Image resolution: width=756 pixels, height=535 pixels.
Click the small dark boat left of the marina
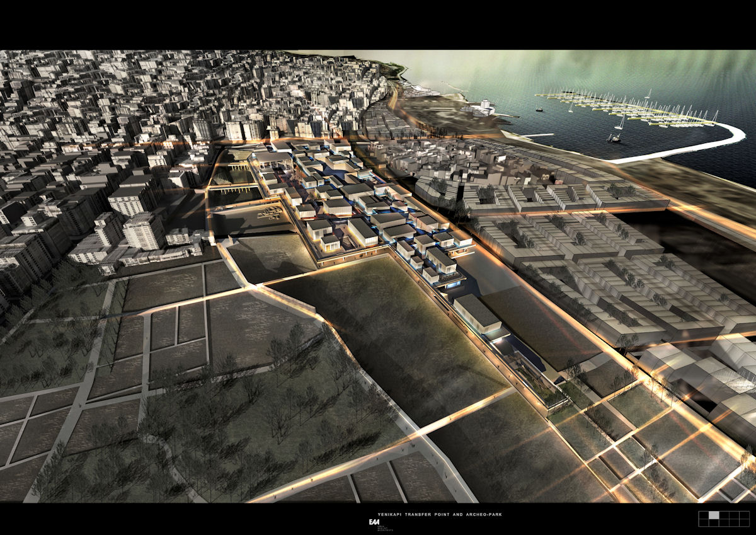[540, 109]
